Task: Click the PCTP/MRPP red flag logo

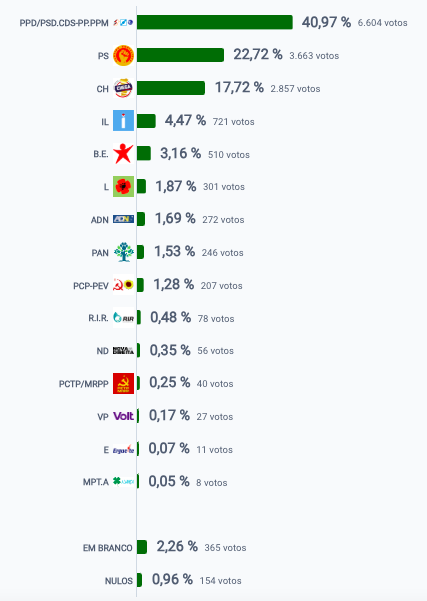Action: pyautogui.click(x=123, y=383)
